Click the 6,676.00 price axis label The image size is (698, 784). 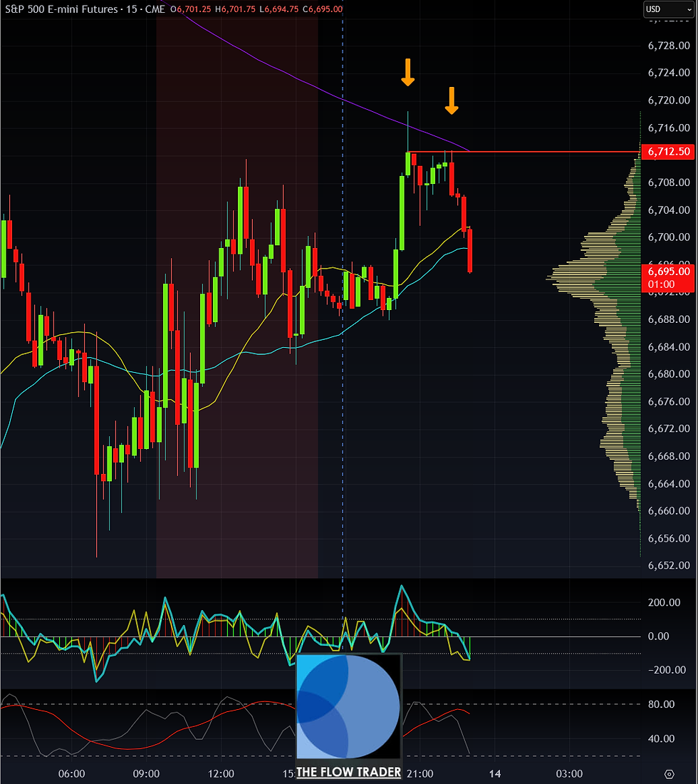click(669, 401)
